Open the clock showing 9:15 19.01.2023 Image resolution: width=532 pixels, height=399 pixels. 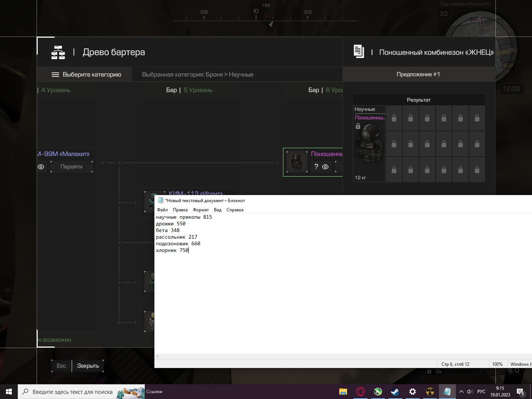coord(500,392)
